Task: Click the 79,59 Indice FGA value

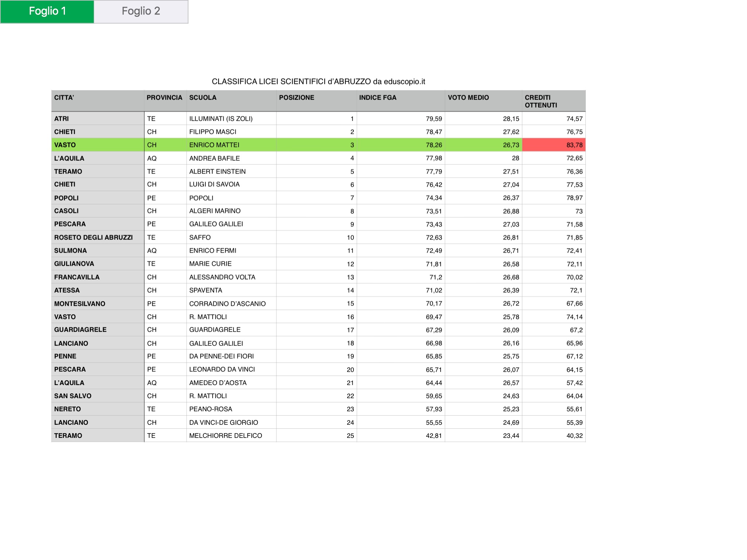Action: tap(400, 118)
